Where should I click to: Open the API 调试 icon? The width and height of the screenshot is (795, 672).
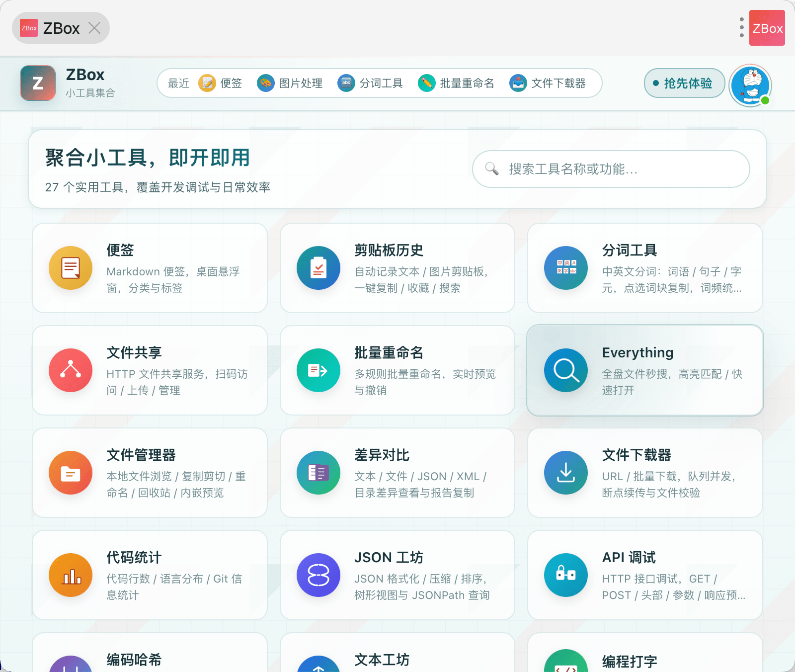[566, 575]
